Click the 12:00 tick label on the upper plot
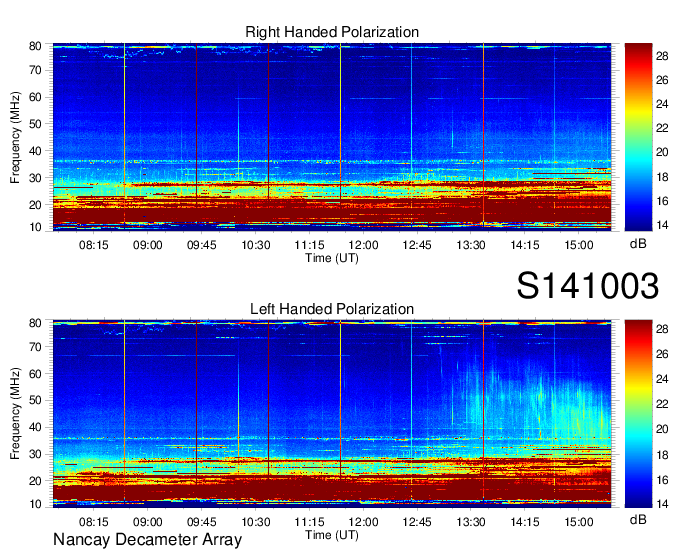 coord(363,245)
